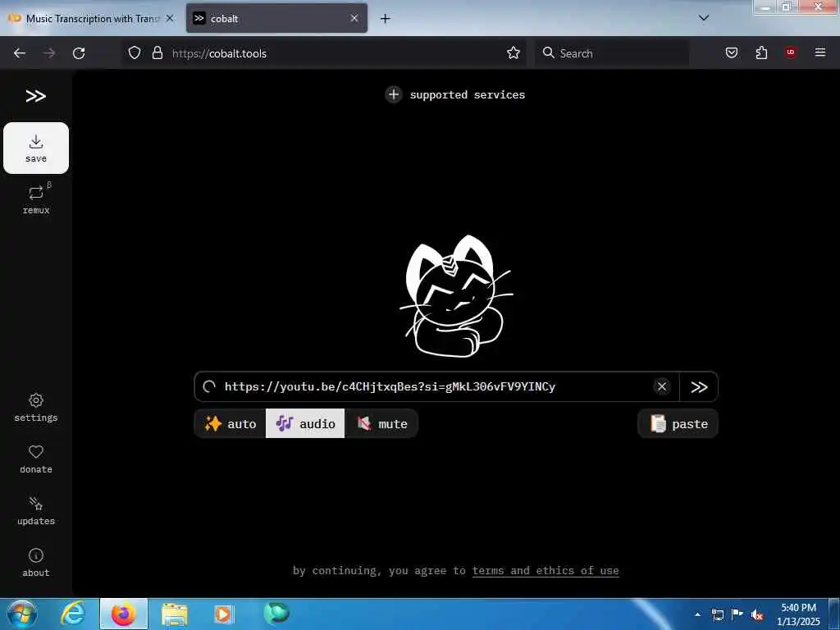Click Firefox taskbar icon
Viewport: 840px width, 630px height.
tap(123, 614)
